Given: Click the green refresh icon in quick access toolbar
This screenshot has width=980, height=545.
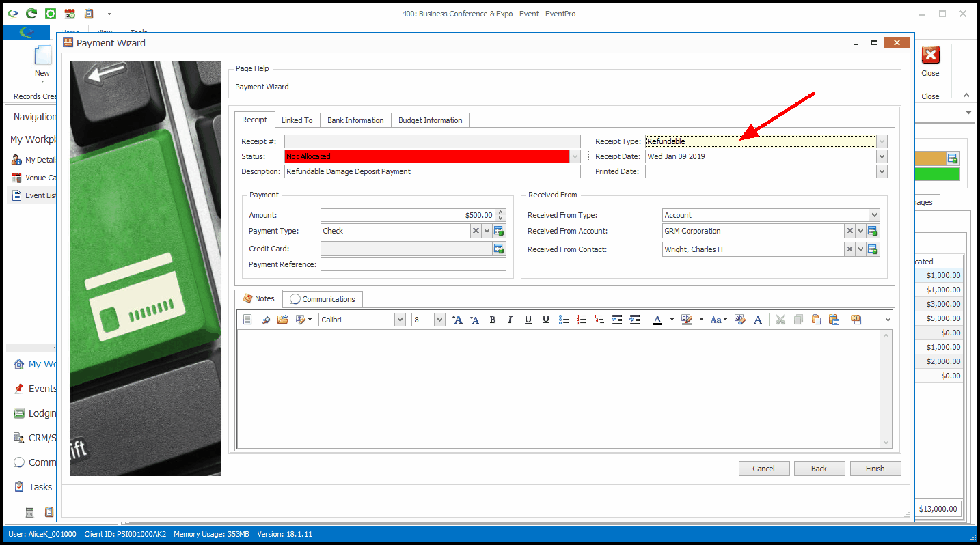Looking at the screenshot, I should tap(31, 13).
